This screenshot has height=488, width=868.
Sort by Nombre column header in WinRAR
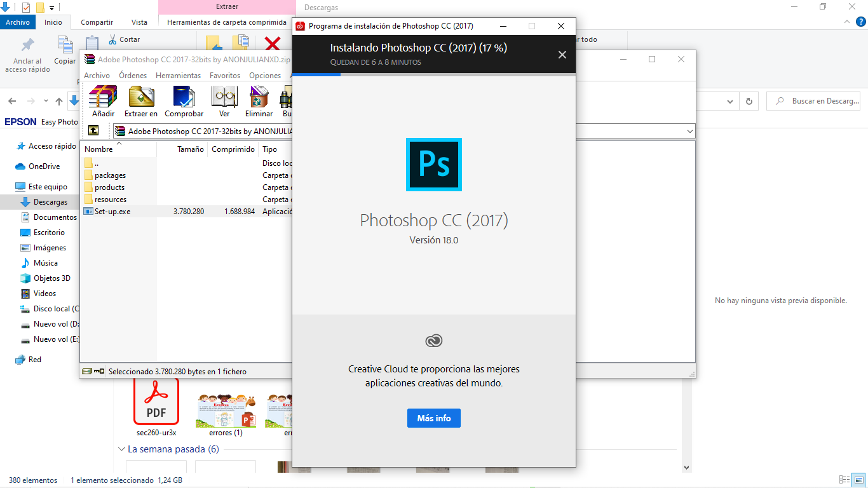point(119,149)
